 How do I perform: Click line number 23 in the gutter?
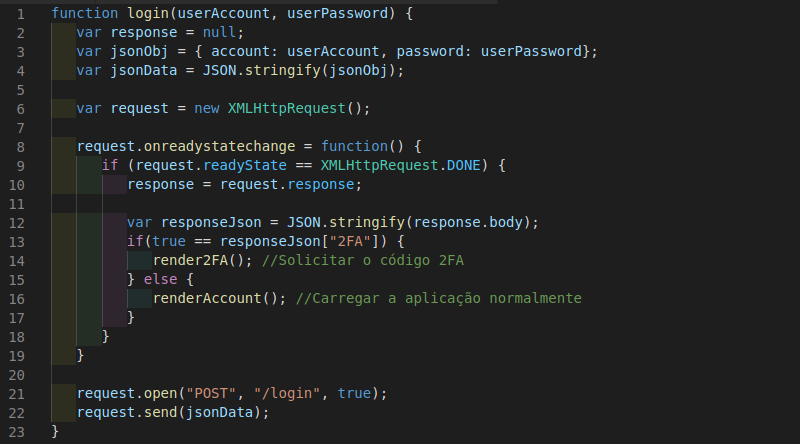(x=17, y=432)
